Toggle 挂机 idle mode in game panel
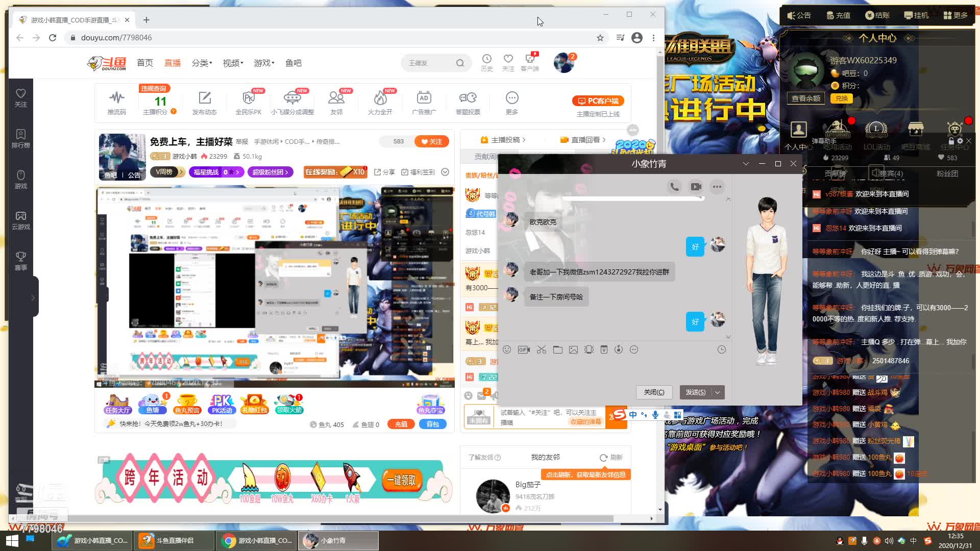The width and height of the screenshot is (980, 551). point(916,15)
